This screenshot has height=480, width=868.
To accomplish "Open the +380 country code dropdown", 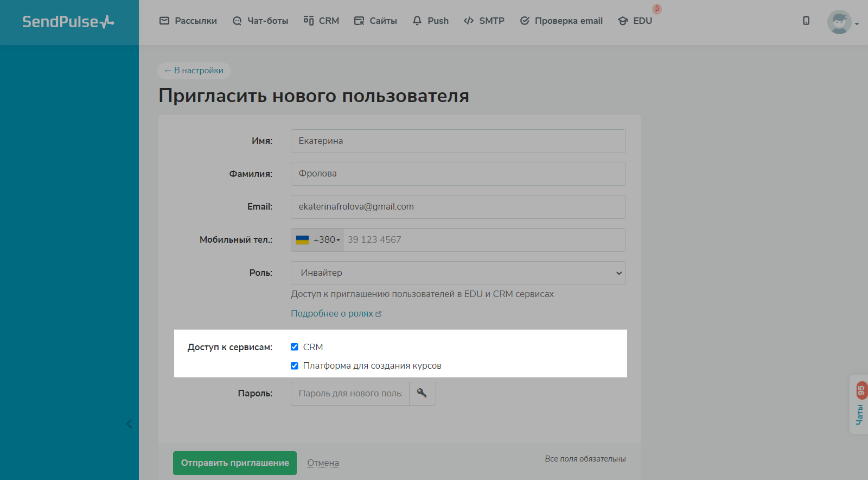I will 327,240.
